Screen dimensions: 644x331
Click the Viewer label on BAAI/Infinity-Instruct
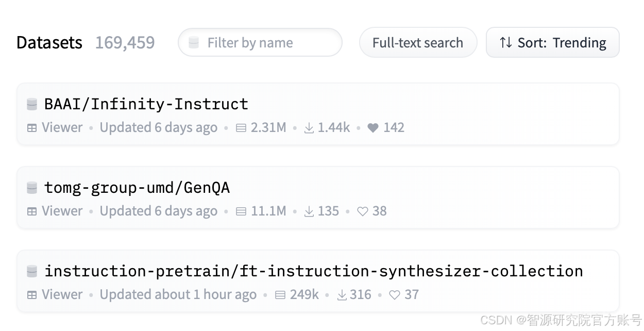tap(62, 128)
